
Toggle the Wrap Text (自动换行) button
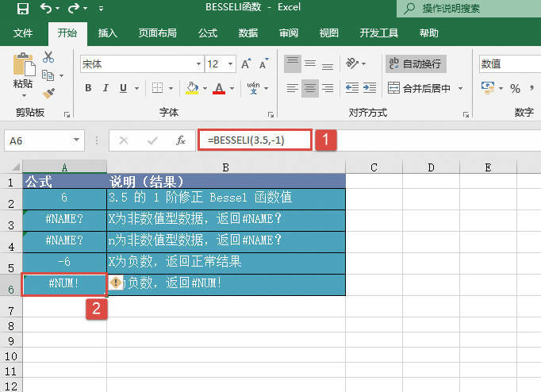click(x=415, y=63)
